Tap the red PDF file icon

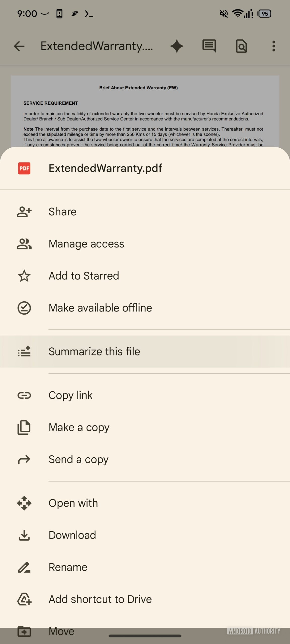pyautogui.click(x=24, y=168)
